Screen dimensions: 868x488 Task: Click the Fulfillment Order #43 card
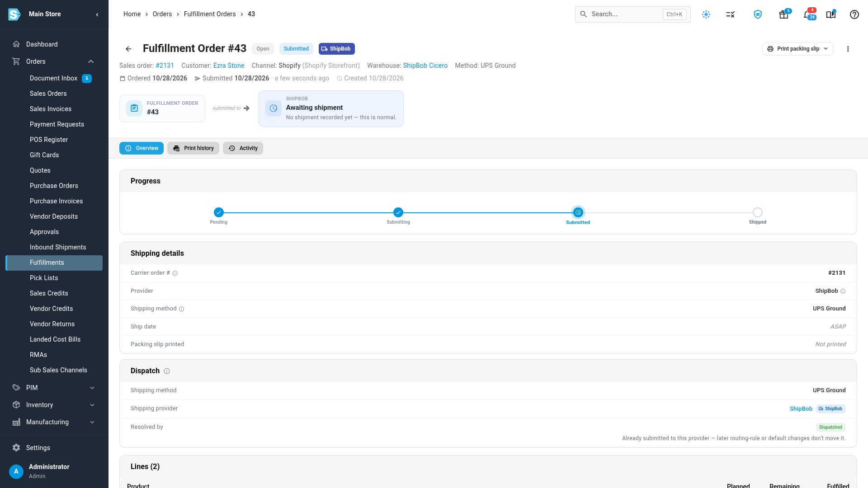162,108
